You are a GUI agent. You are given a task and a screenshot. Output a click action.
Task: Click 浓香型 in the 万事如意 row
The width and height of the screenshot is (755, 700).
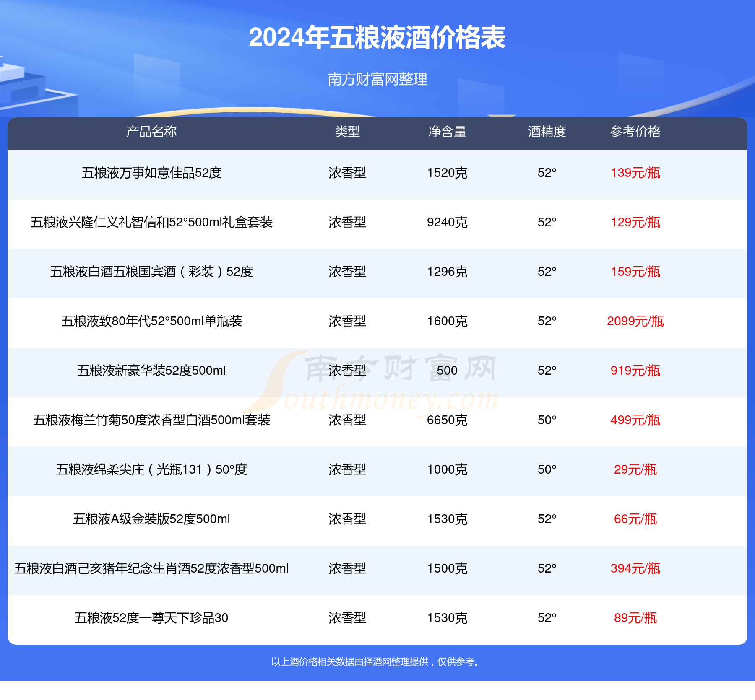tap(347, 173)
